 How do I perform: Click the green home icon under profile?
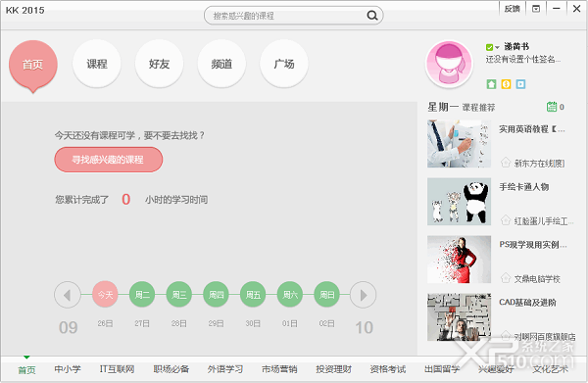(491, 84)
